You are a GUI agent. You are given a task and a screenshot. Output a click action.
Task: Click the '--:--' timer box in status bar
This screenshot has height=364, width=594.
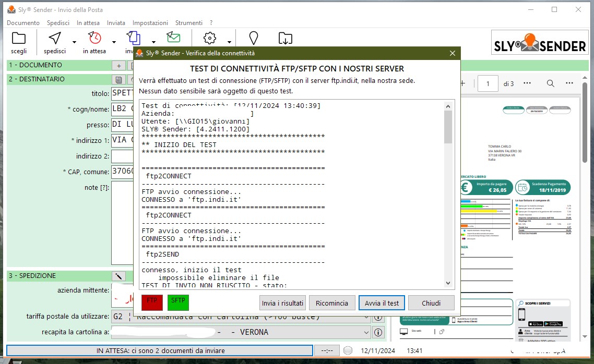click(x=327, y=351)
